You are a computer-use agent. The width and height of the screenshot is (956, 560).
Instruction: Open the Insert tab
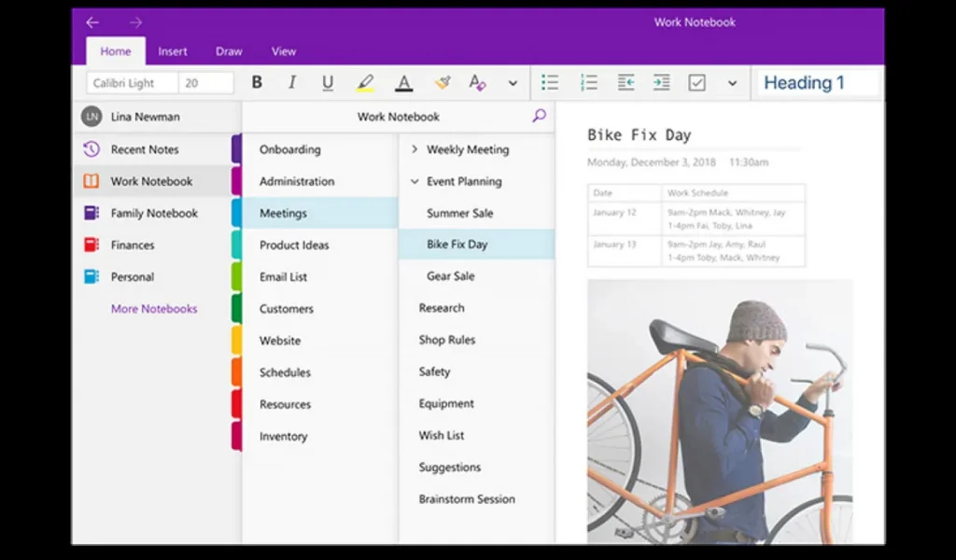click(x=173, y=51)
